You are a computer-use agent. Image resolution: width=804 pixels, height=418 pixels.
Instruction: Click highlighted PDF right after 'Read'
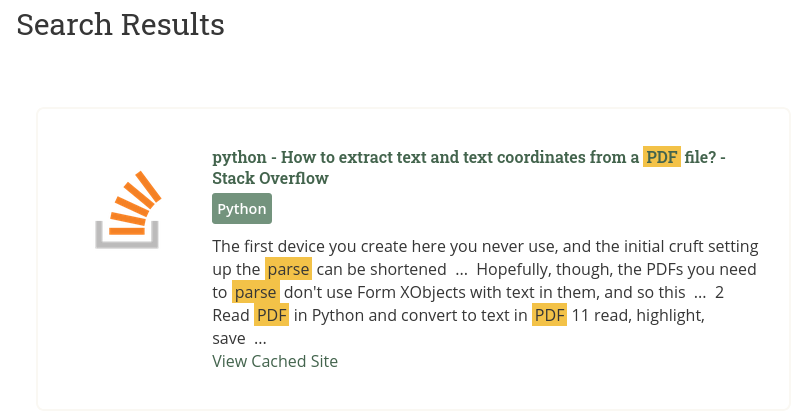[x=271, y=315]
